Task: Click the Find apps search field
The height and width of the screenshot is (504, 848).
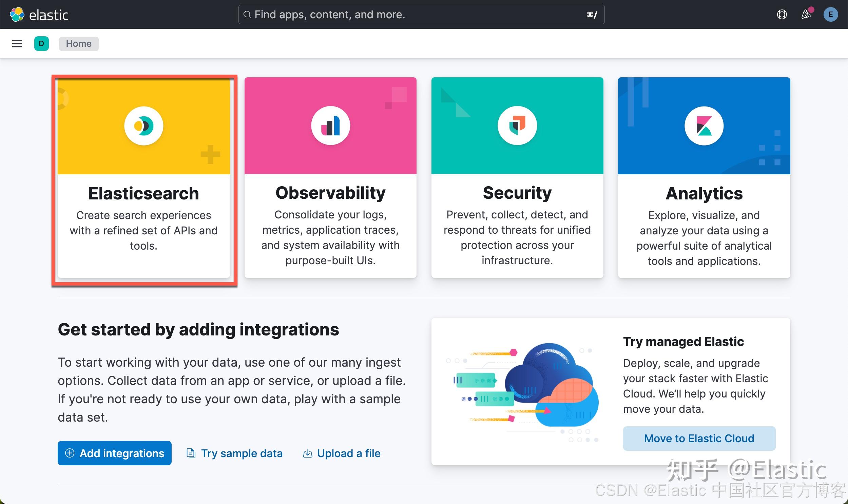Action: (x=421, y=14)
